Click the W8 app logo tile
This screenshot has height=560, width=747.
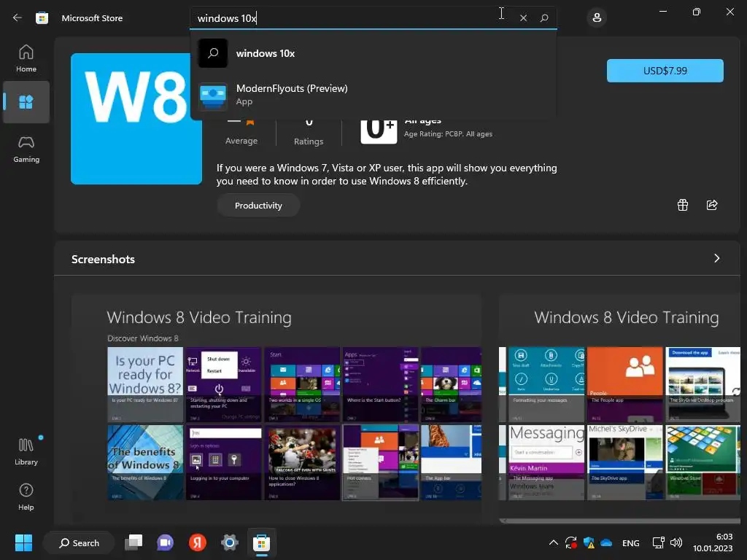pos(136,119)
